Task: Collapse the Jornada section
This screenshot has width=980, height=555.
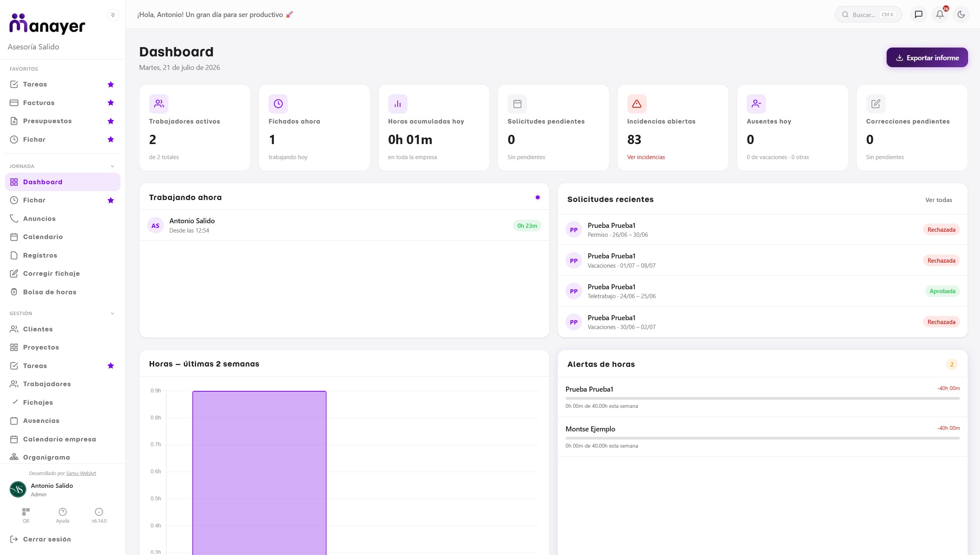Action: coord(112,166)
